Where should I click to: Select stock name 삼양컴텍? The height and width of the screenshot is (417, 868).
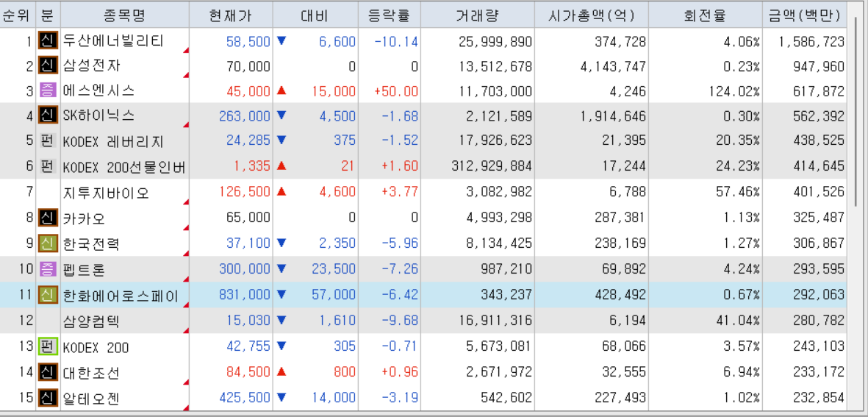[x=91, y=321]
